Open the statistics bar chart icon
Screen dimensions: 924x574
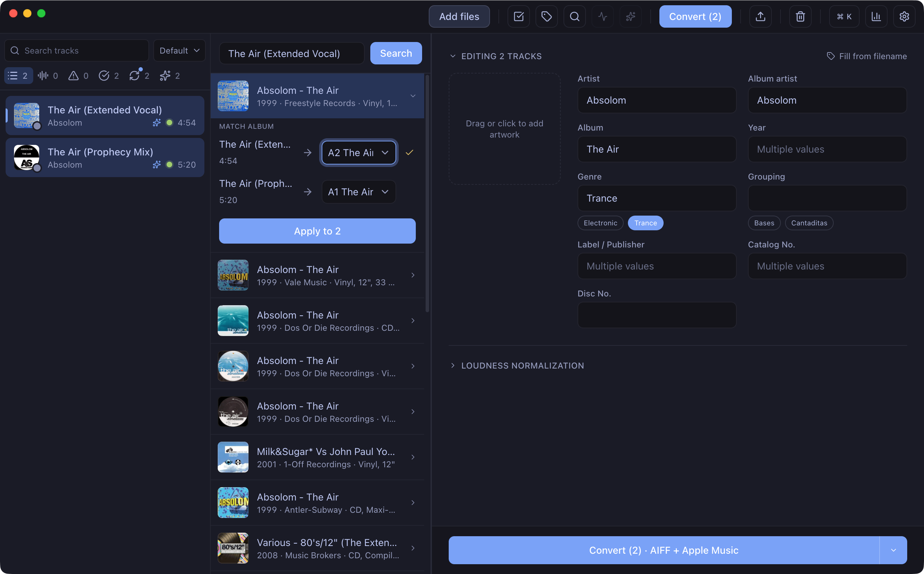[876, 17]
